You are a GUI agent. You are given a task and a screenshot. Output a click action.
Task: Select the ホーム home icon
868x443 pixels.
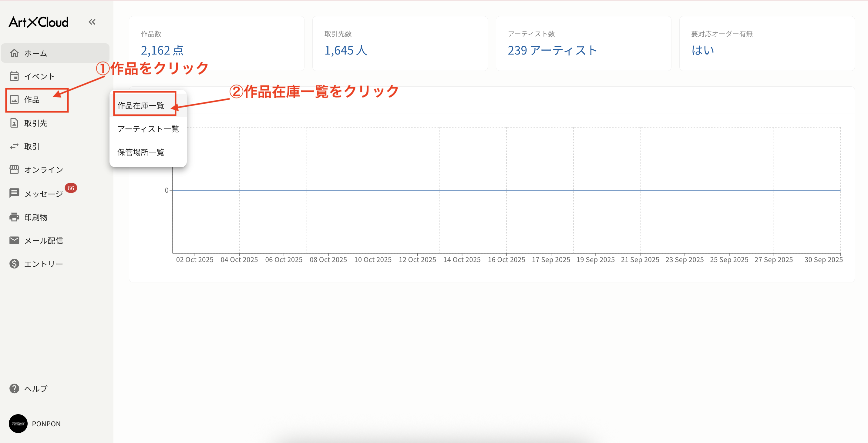coord(15,53)
